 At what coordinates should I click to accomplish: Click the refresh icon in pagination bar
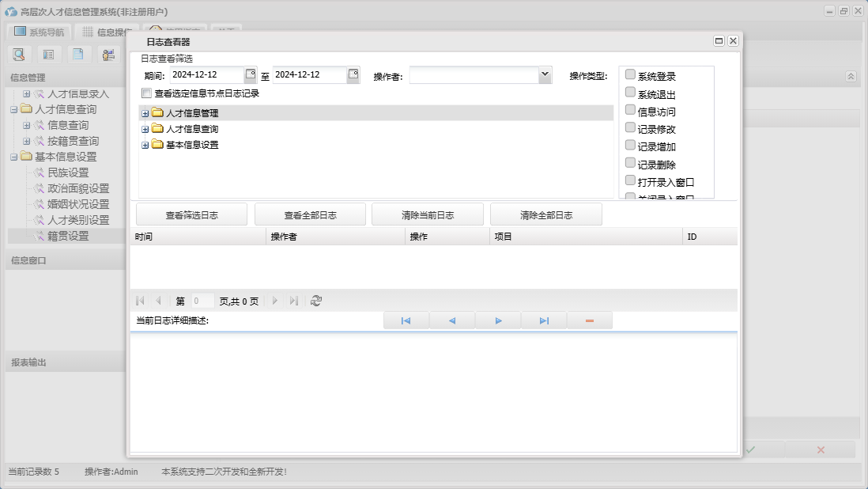(316, 301)
